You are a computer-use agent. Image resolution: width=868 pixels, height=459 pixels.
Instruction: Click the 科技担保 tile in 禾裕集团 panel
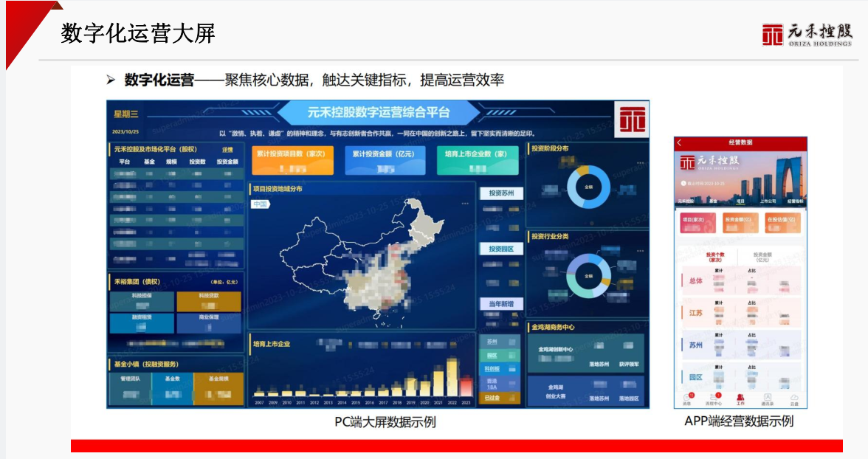[142, 301]
